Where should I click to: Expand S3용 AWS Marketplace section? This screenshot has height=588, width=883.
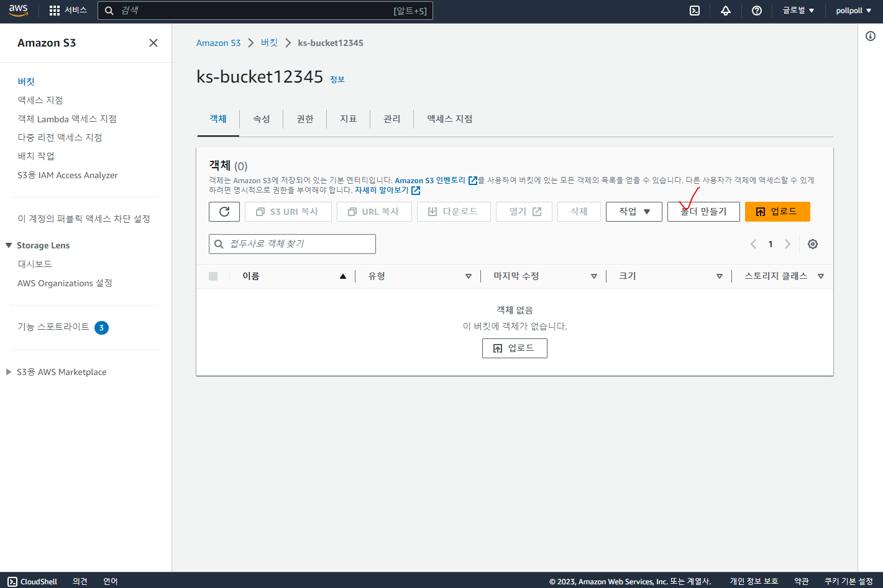pyautogui.click(x=9, y=372)
